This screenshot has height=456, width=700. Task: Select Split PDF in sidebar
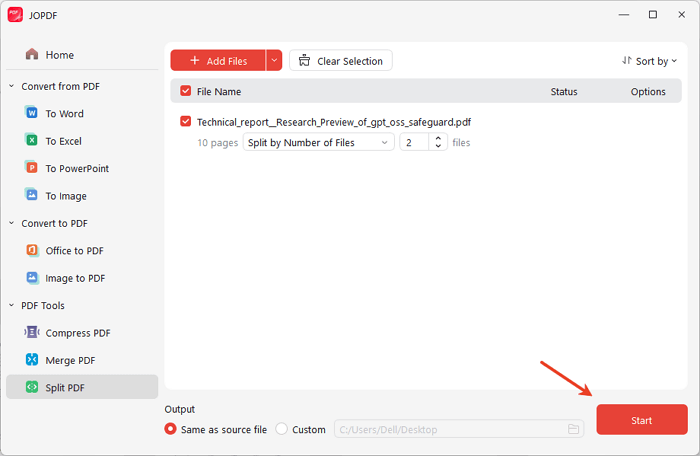[x=83, y=387]
